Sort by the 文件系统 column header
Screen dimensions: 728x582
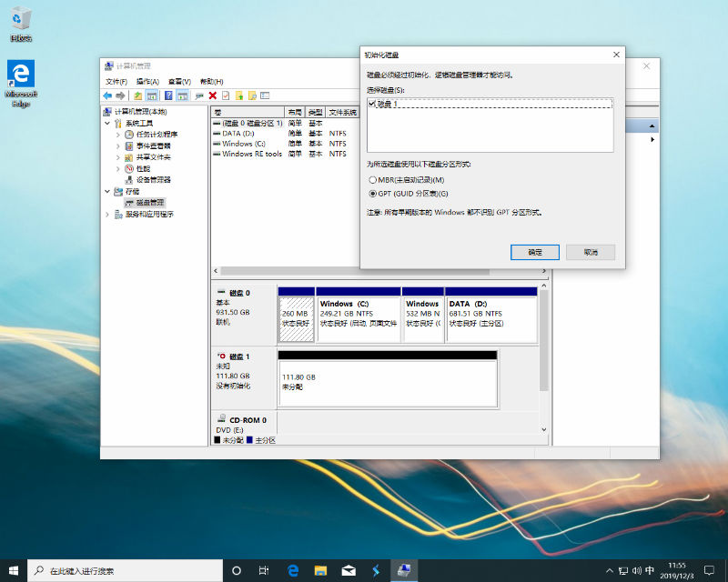[343, 112]
